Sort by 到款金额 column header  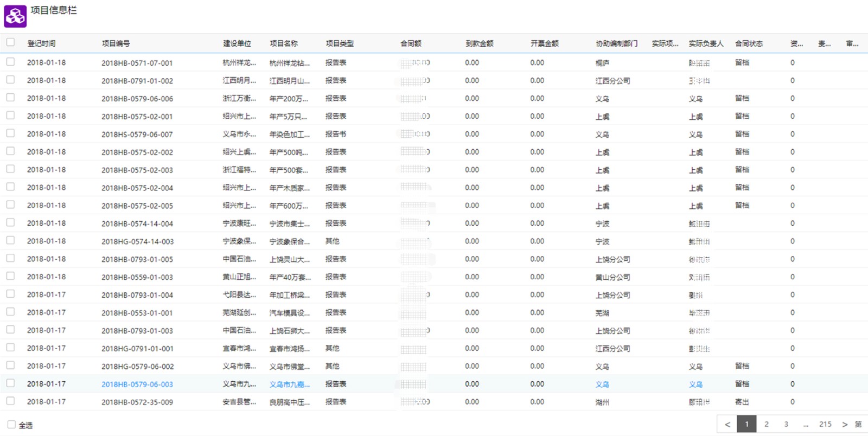click(x=480, y=43)
